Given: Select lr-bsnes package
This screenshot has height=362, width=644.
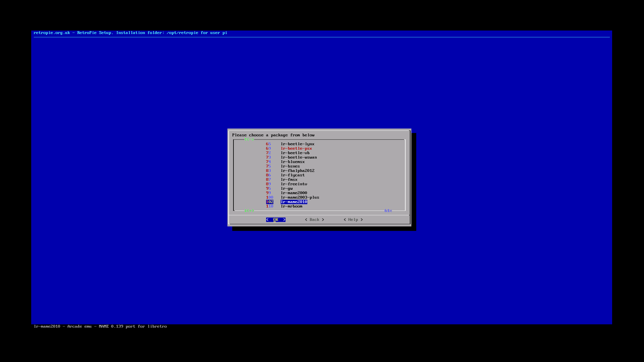Looking at the screenshot, I should coord(290,166).
